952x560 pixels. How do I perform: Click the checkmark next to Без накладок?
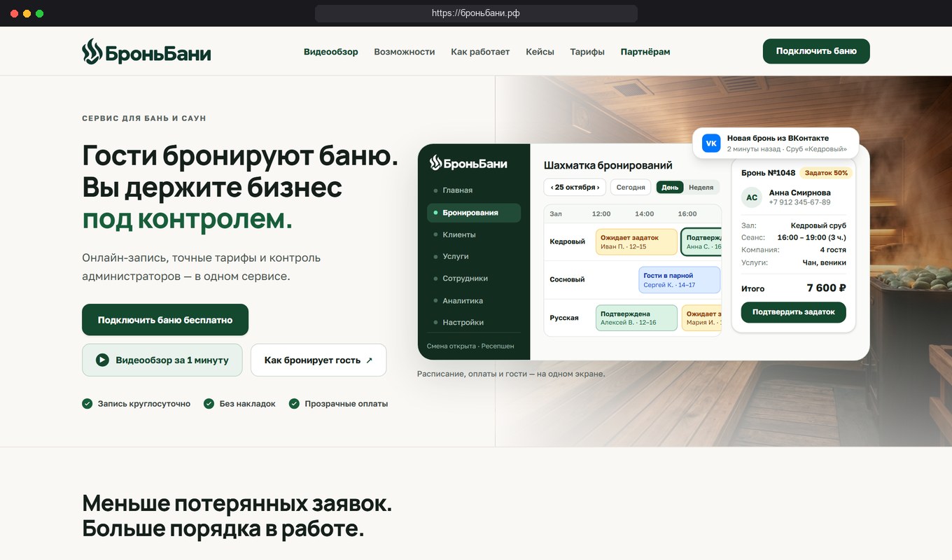pyautogui.click(x=209, y=404)
